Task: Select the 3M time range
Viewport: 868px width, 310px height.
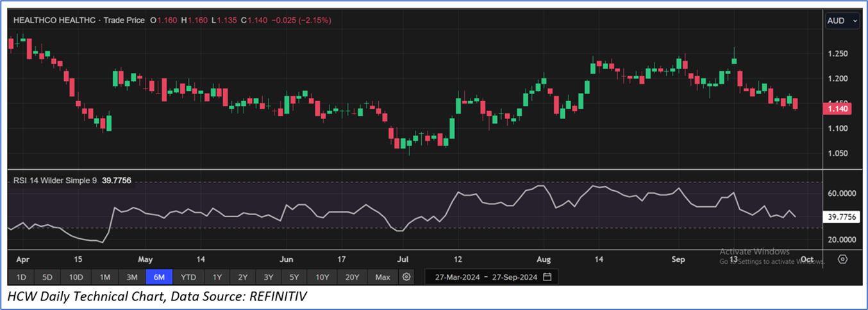Action: click(132, 277)
